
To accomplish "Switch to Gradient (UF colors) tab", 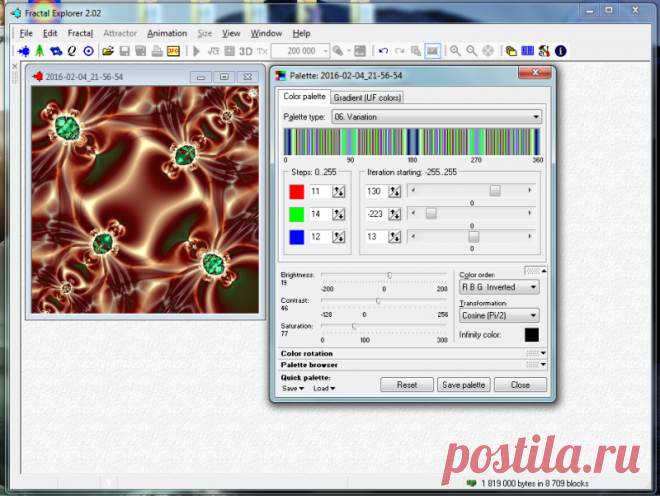I will pos(367,97).
